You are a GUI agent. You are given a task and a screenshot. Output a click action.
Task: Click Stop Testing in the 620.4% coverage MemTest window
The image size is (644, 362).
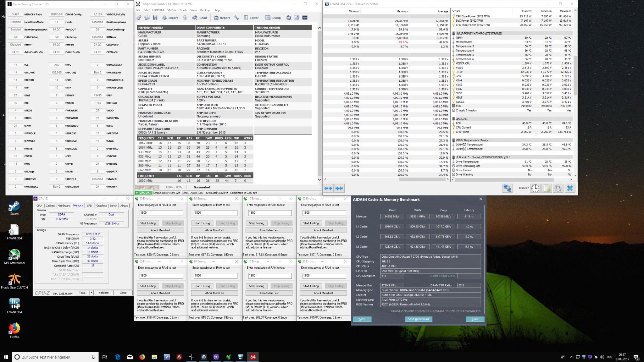(173, 223)
